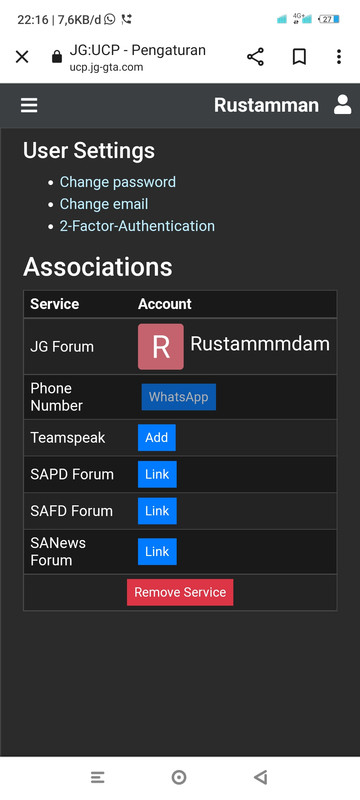Open the Change password link
The height and width of the screenshot is (800, 360).
[118, 182]
